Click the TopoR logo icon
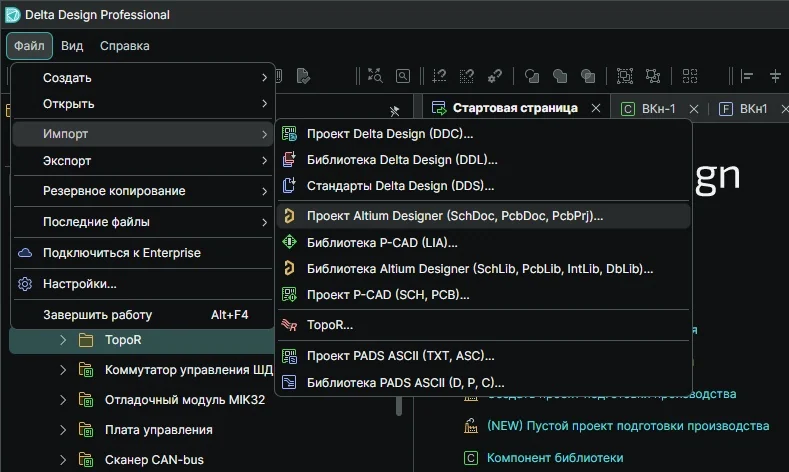Image resolution: width=789 pixels, height=472 pixels. pyautogui.click(x=289, y=325)
